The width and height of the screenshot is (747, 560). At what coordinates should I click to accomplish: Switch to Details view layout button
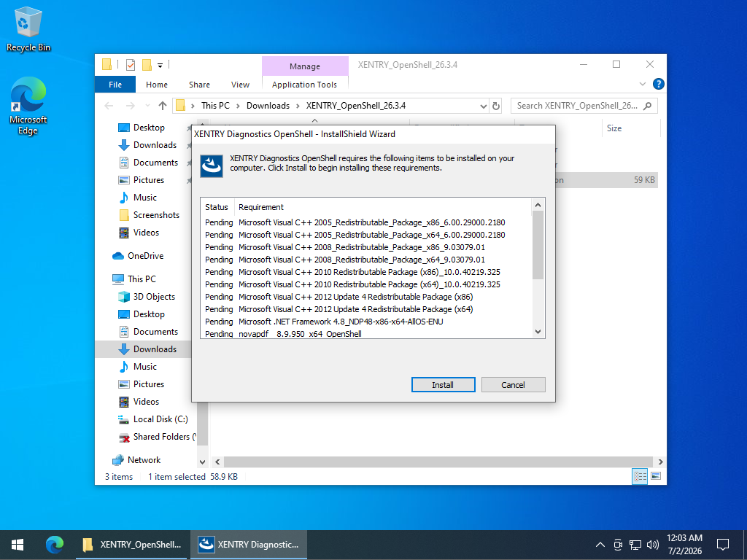(639, 476)
